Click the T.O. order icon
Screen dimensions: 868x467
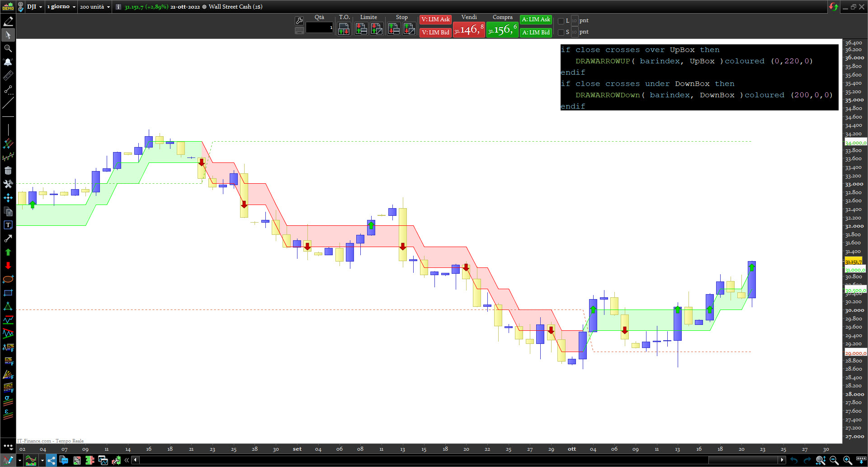coord(344,29)
